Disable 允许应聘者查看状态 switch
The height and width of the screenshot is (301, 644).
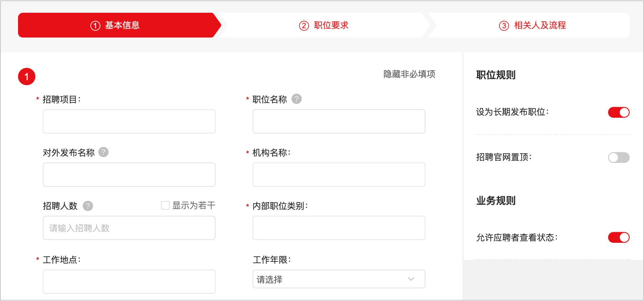coord(619,237)
